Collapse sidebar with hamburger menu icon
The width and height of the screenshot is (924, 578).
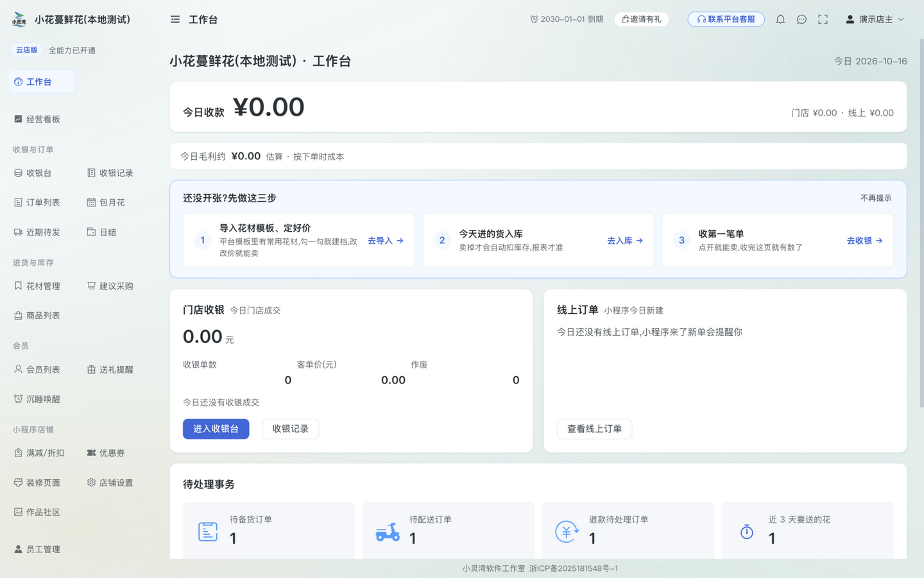pyautogui.click(x=175, y=19)
